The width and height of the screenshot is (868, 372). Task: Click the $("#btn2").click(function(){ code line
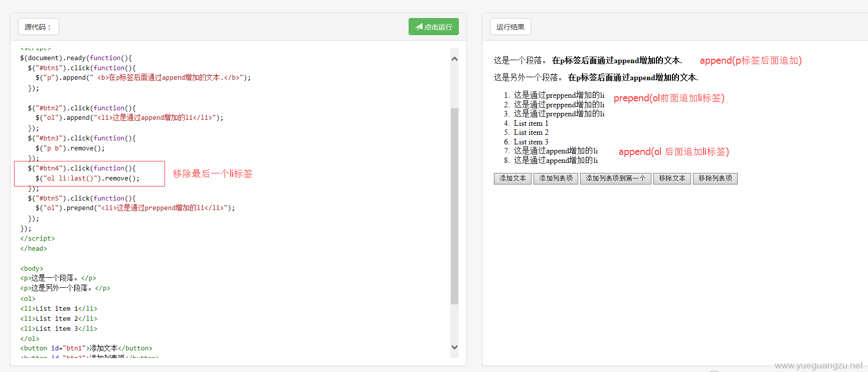click(82, 108)
